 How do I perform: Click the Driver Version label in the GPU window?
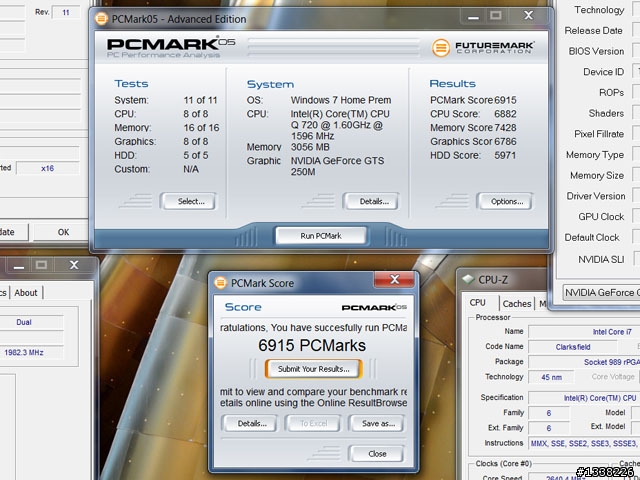pyautogui.click(x=596, y=196)
